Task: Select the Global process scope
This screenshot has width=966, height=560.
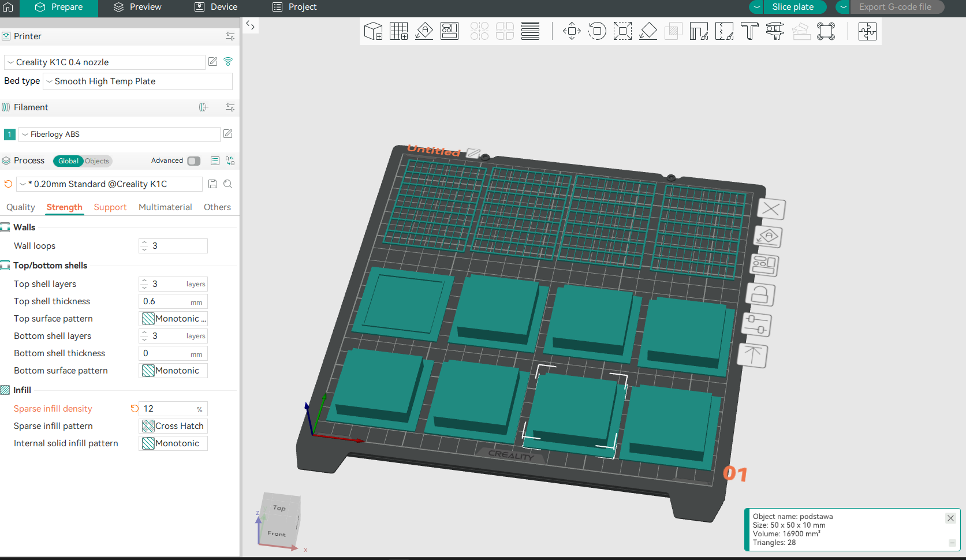Action: point(68,161)
